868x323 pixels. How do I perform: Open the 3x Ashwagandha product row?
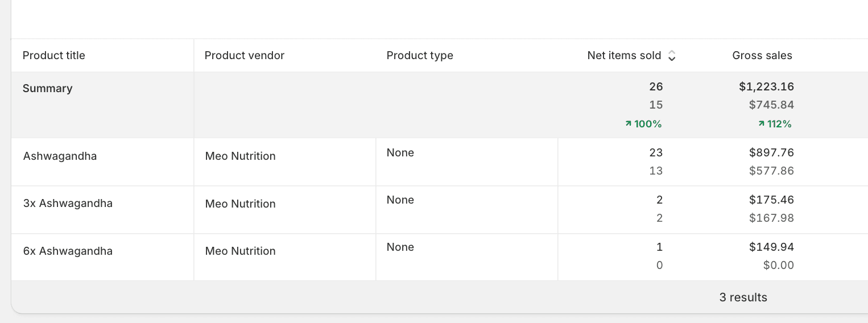pos(68,204)
